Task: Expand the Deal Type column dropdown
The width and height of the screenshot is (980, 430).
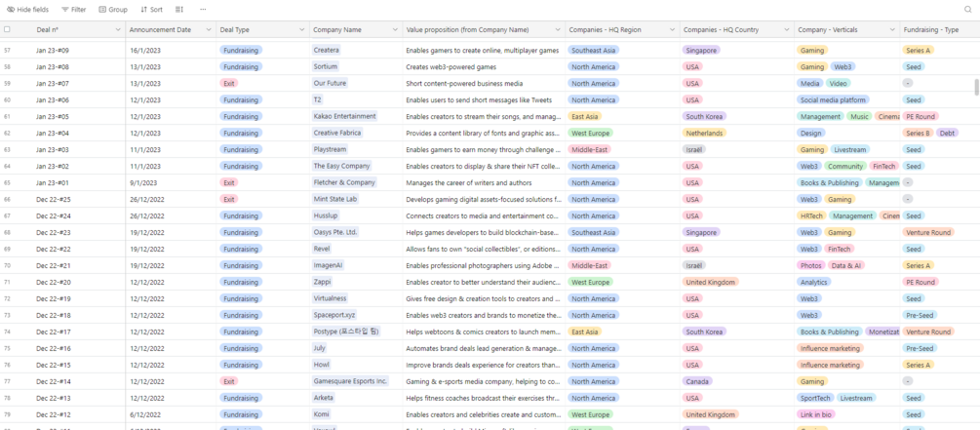Action: (x=302, y=29)
